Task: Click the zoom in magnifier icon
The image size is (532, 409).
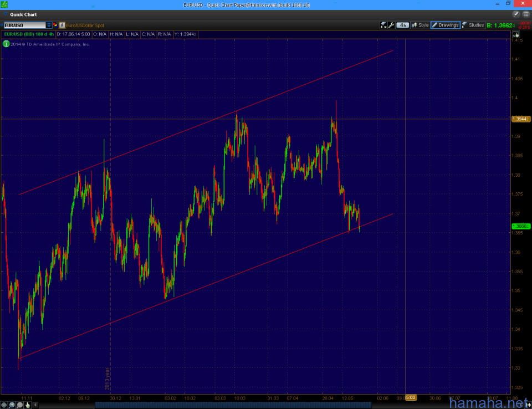Action: 12,405
